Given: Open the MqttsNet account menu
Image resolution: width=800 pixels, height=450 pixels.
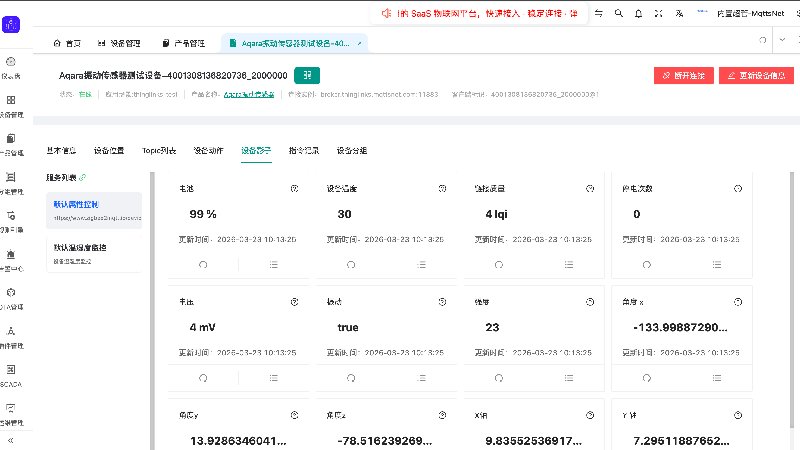Looking at the screenshot, I should pyautogui.click(x=750, y=13).
